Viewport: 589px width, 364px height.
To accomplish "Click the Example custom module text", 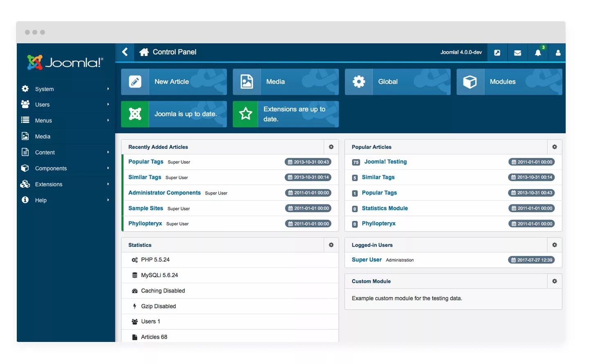I will pyautogui.click(x=407, y=299).
